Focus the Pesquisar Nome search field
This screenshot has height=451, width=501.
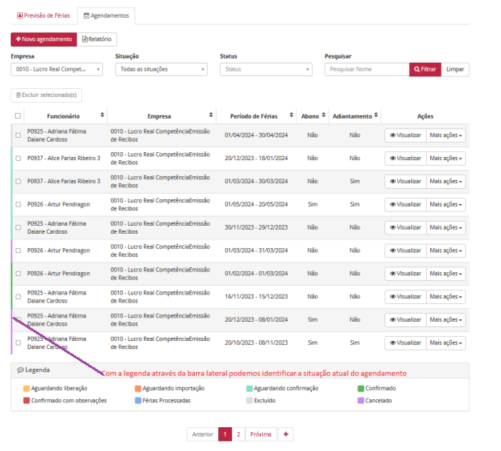coord(367,69)
